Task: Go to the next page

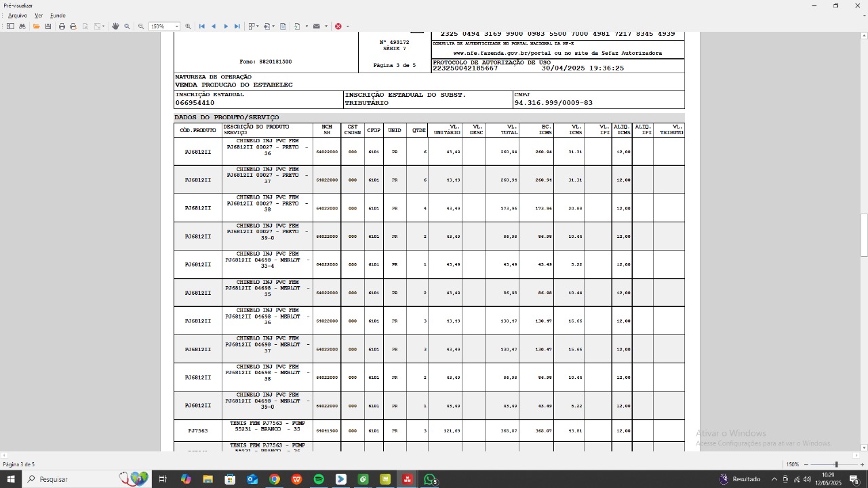Action: (226, 26)
